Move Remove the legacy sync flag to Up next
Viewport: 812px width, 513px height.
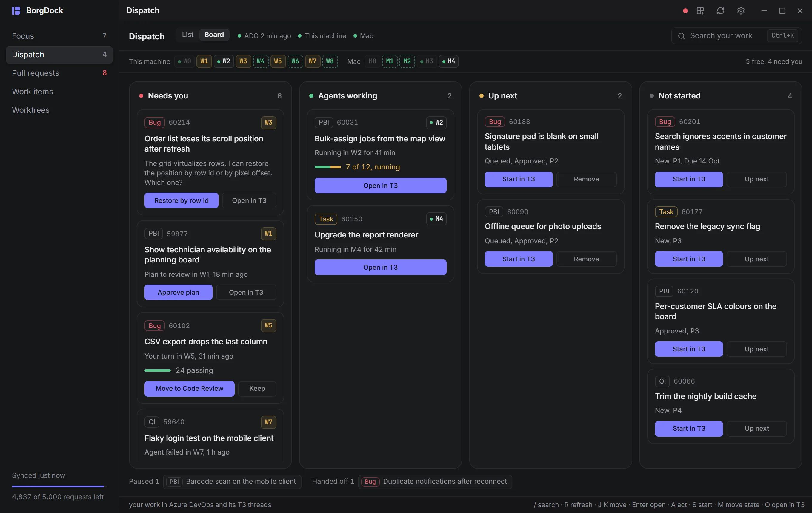757,259
